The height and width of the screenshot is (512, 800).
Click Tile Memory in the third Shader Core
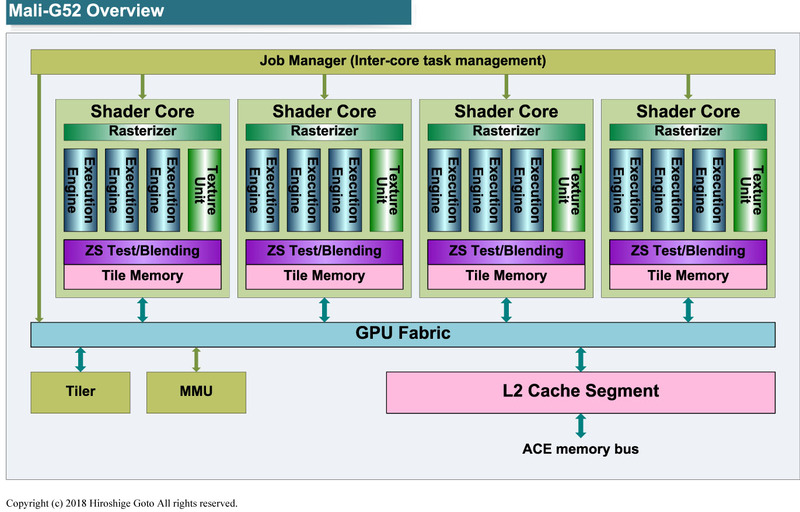(506, 275)
